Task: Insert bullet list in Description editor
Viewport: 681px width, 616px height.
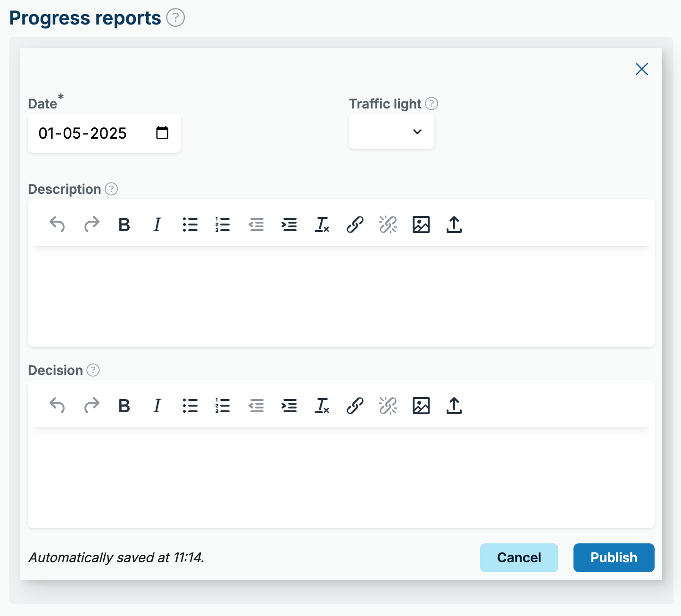Action: (190, 225)
